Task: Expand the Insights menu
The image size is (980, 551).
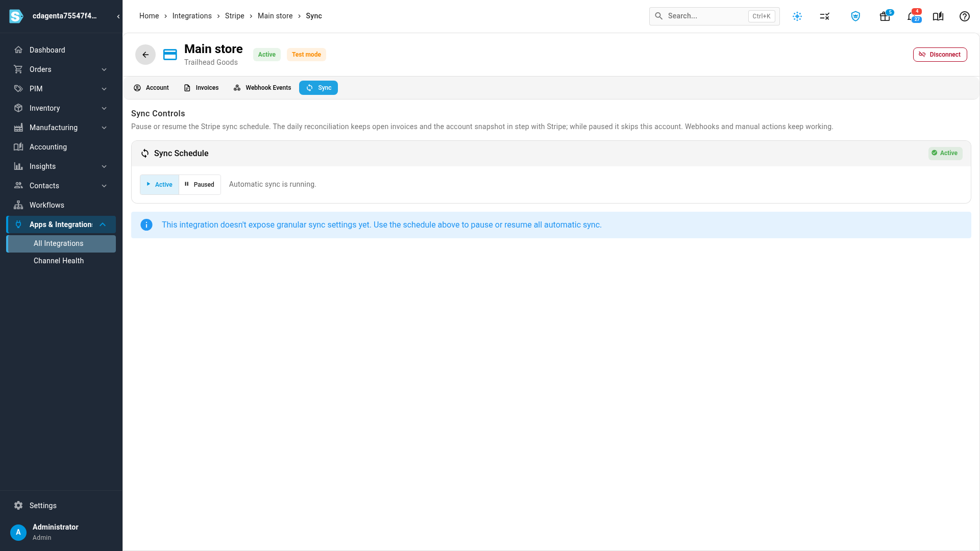Action: click(61, 166)
